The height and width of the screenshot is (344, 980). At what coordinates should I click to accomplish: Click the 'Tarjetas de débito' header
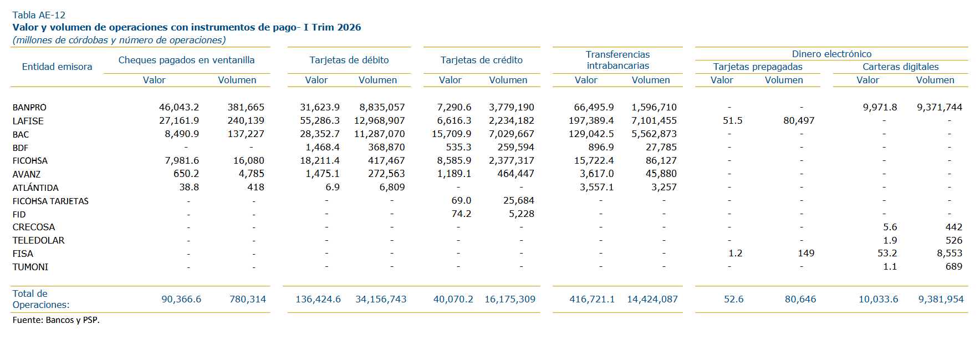pos(349,60)
